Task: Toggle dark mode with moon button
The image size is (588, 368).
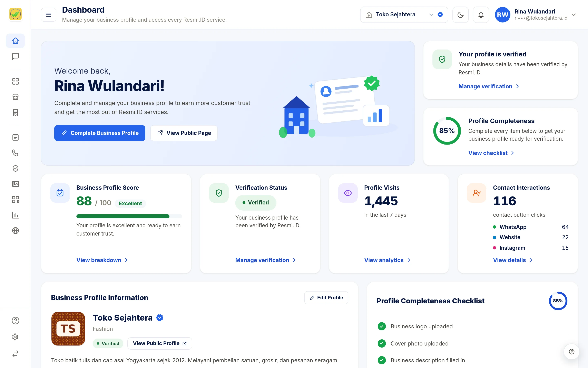Action: [x=460, y=15]
